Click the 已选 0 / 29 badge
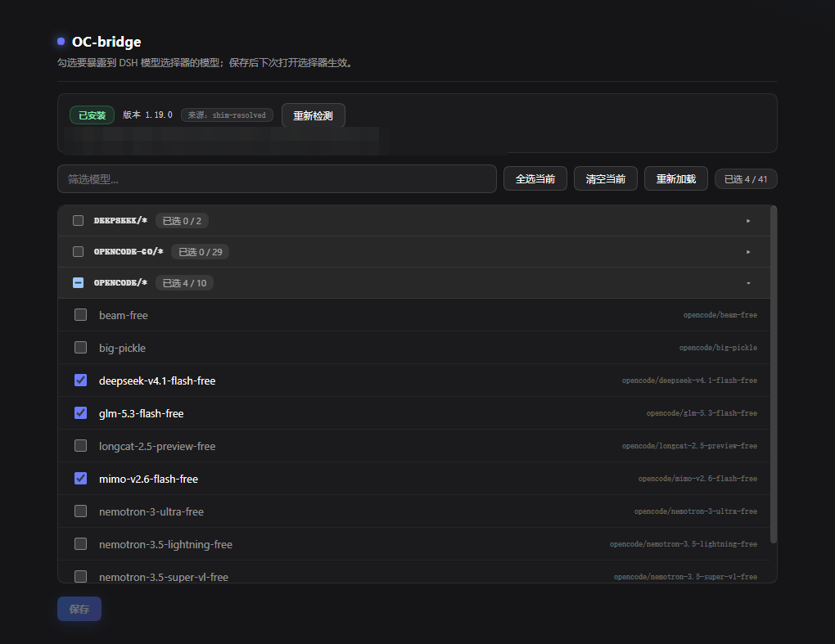The height and width of the screenshot is (644, 835). tap(201, 252)
